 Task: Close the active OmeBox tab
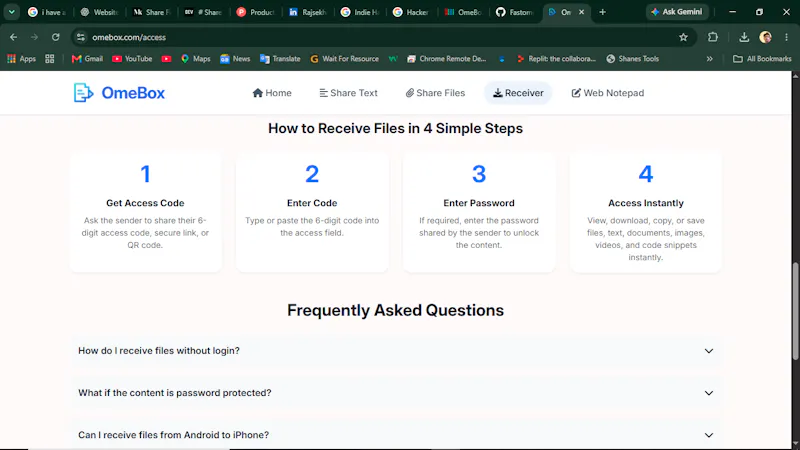581,12
